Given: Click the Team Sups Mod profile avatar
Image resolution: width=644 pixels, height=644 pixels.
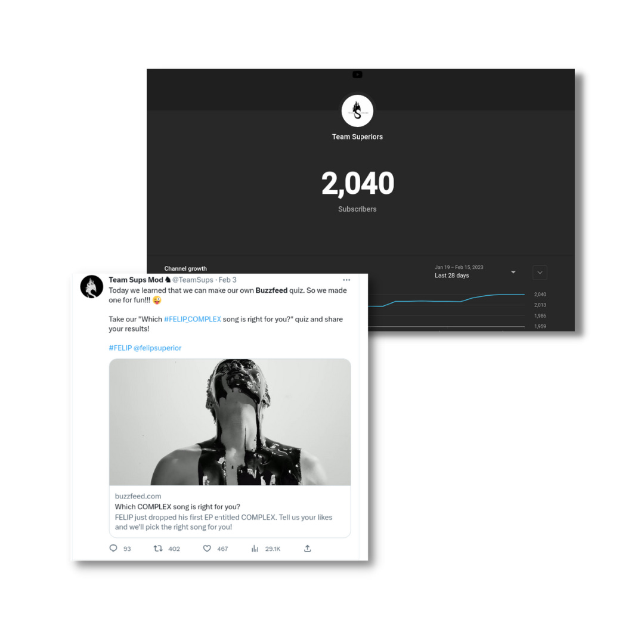Looking at the screenshot, I should coord(92,286).
